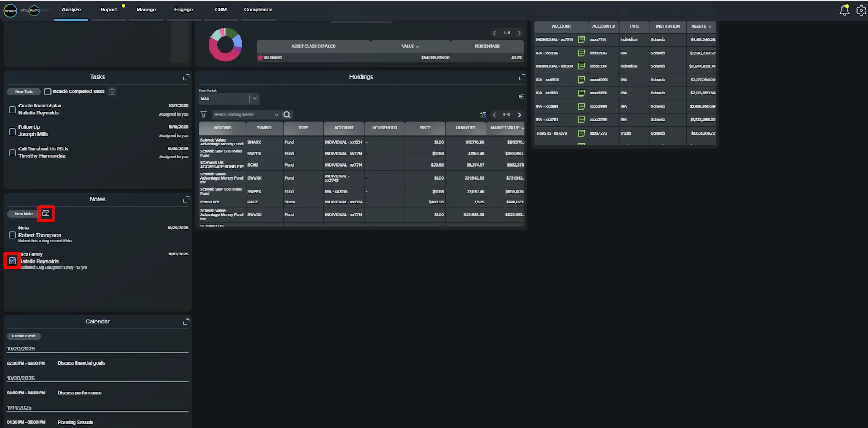The width and height of the screenshot is (868, 428).
Task: Open note icon for INDIVIDUAL - xx7714 account
Action: click(582, 40)
